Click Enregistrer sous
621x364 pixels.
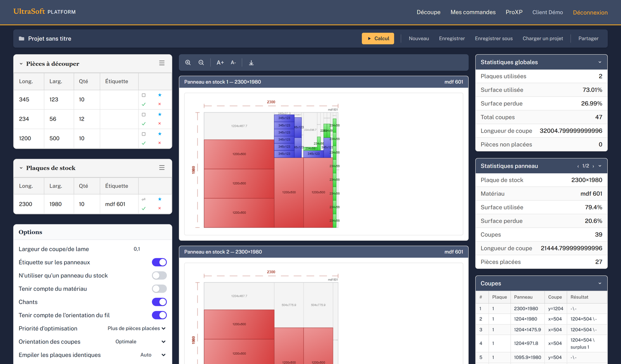[494, 38]
